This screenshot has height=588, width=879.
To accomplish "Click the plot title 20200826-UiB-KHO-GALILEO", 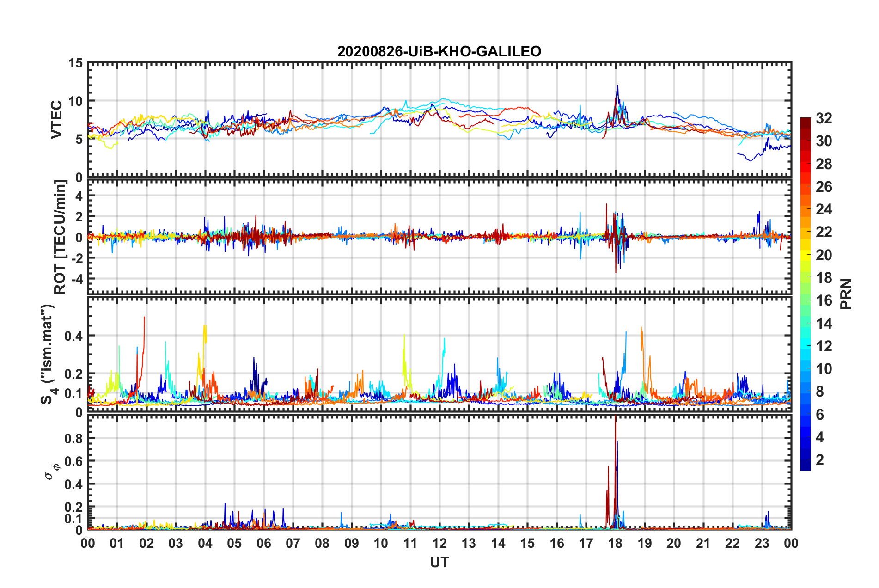I will [439, 51].
